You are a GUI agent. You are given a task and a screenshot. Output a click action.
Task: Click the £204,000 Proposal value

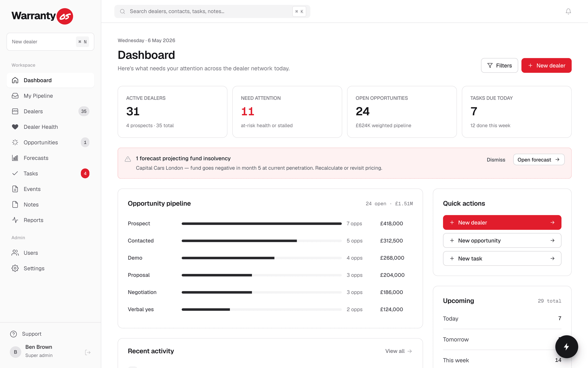click(392, 275)
